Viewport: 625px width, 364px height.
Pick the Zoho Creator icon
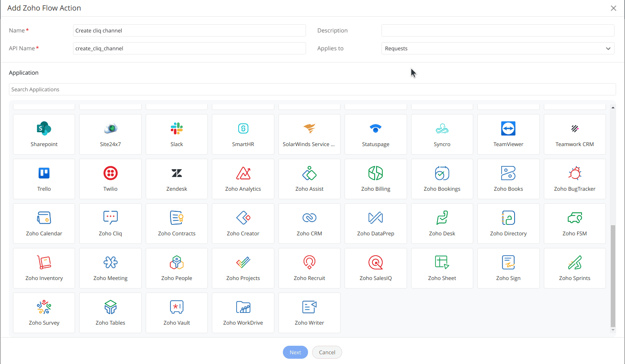(x=243, y=224)
